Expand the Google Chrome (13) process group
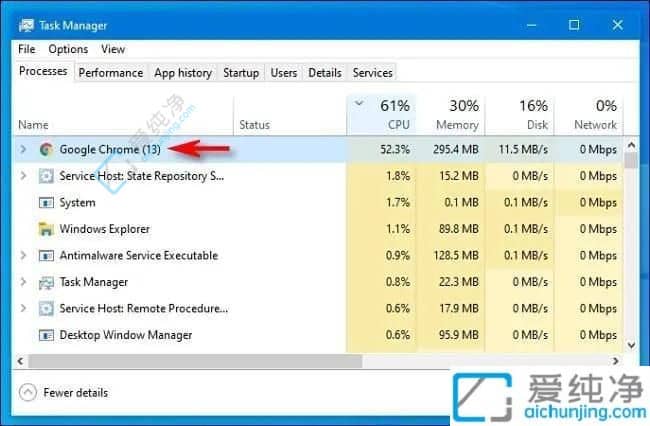Viewport: 650px width, 426px height. (x=23, y=149)
